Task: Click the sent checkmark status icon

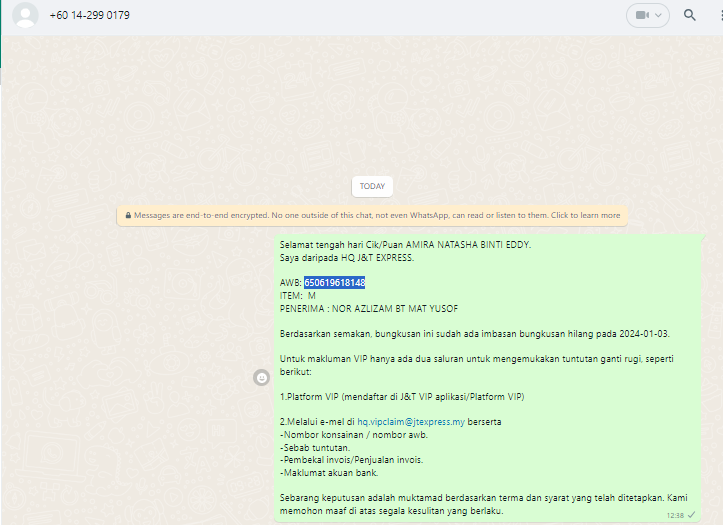Action: click(x=691, y=515)
